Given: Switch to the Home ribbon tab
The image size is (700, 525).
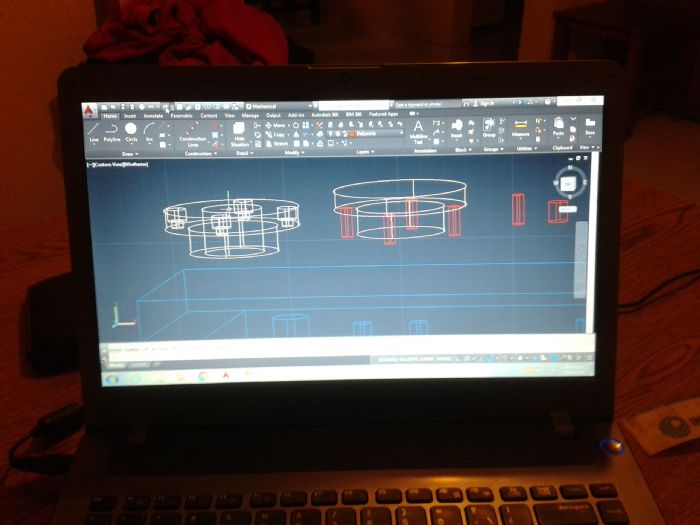Looking at the screenshot, I should 109,116.
